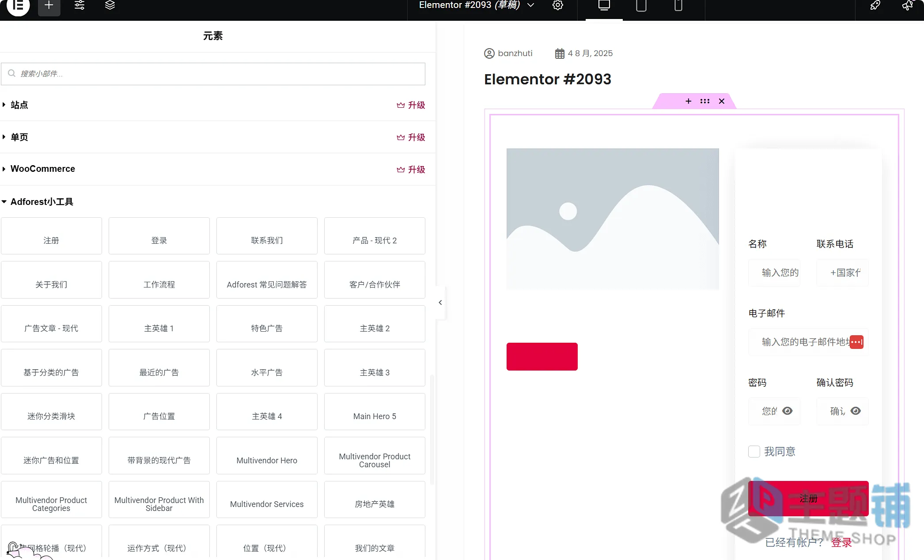
Task: Pick 房地产英雄 widget
Action: coord(375,499)
